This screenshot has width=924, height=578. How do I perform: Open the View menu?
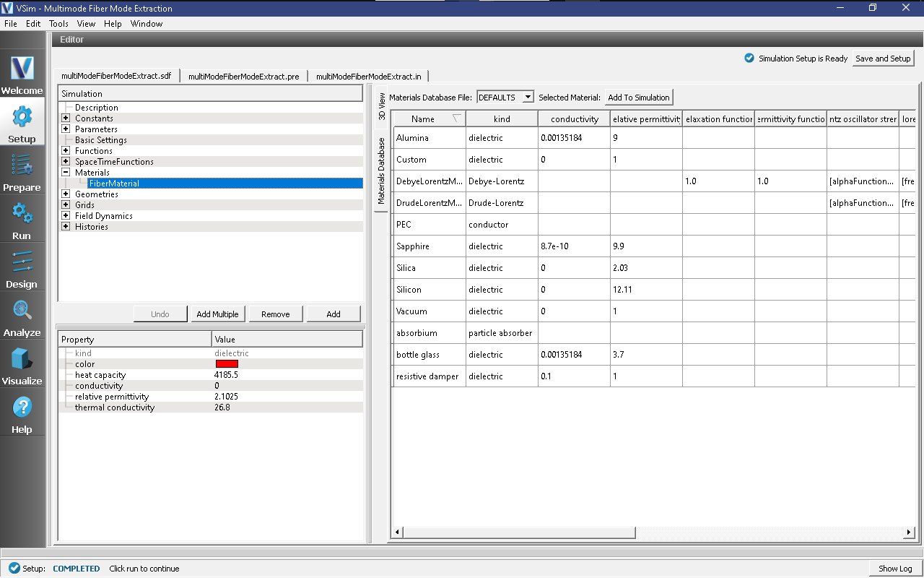tap(86, 24)
